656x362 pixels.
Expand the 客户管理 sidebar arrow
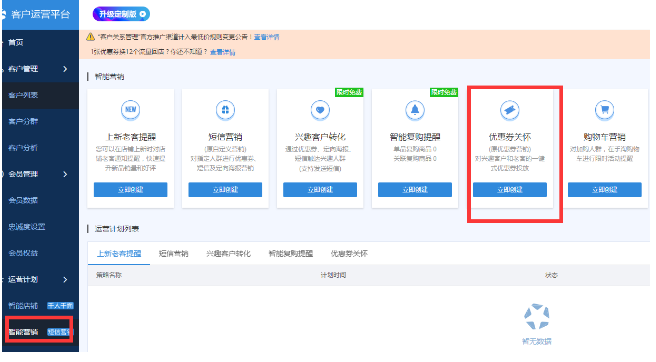click(65, 69)
